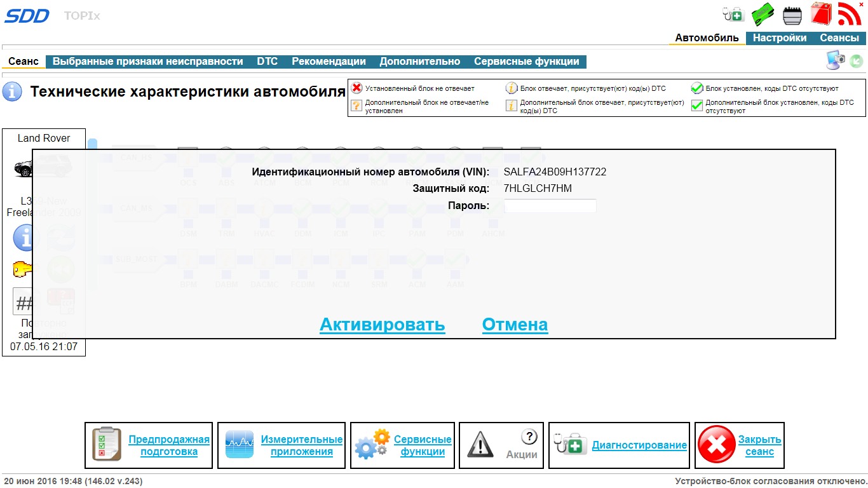The height and width of the screenshot is (488, 868).
Task: Open Диагностирование
Action: coord(619,445)
